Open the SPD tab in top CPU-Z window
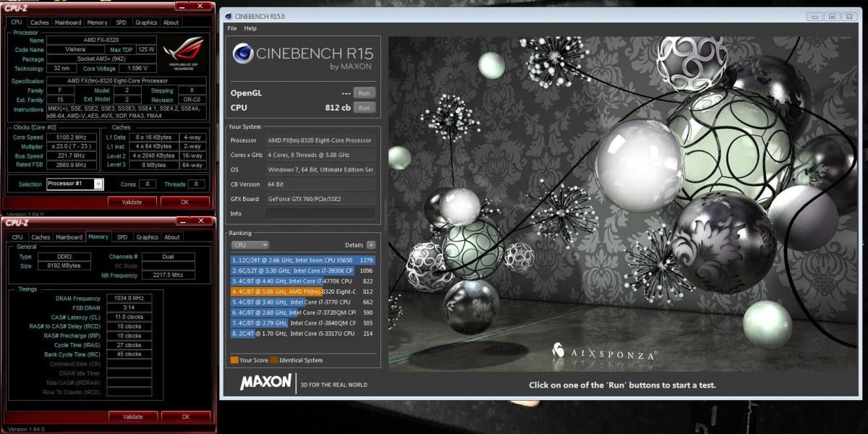 point(121,22)
